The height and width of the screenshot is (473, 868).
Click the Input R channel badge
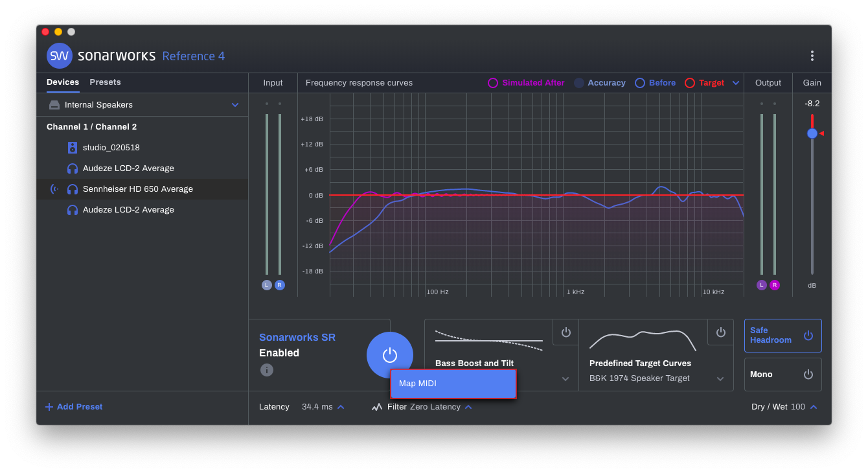pyautogui.click(x=280, y=285)
